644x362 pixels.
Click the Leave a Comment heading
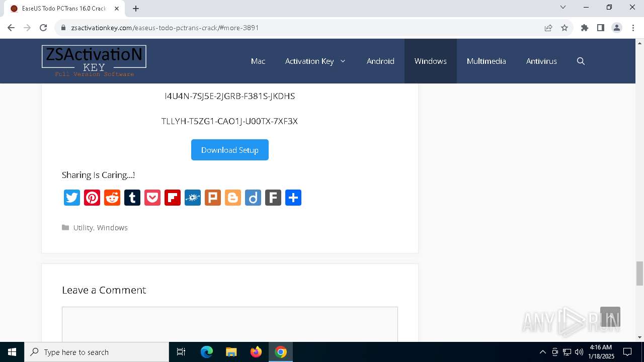[x=104, y=290]
